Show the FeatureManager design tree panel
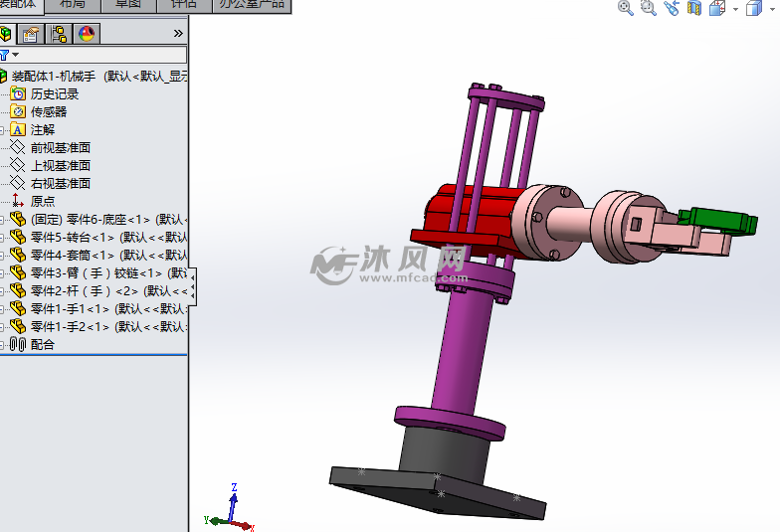This screenshot has width=780, height=532. pyautogui.click(x=6, y=34)
